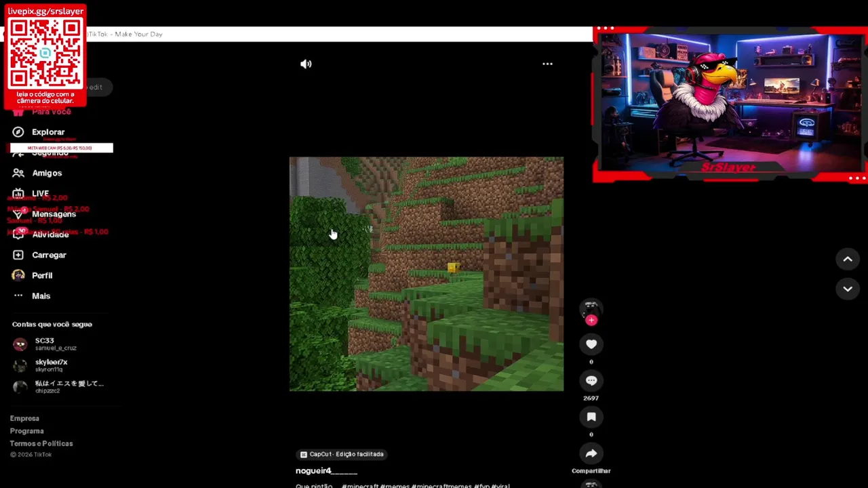Click the Carregar plus-square icon
The height and width of the screenshot is (488, 868).
click(18, 255)
